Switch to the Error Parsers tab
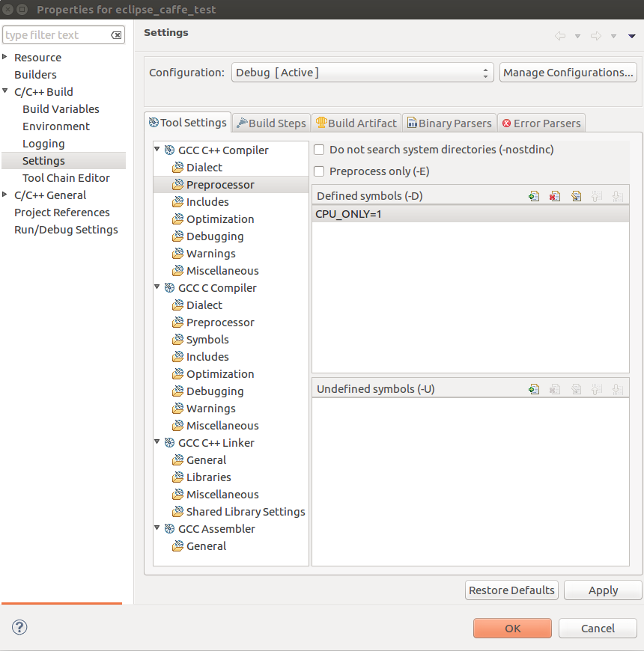The height and width of the screenshot is (651, 644). pyautogui.click(x=541, y=123)
